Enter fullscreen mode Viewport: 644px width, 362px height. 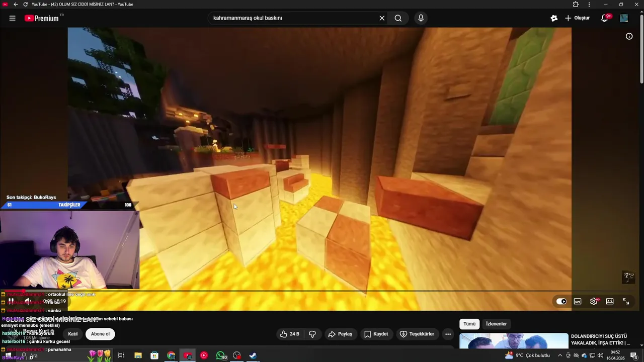[626, 301]
